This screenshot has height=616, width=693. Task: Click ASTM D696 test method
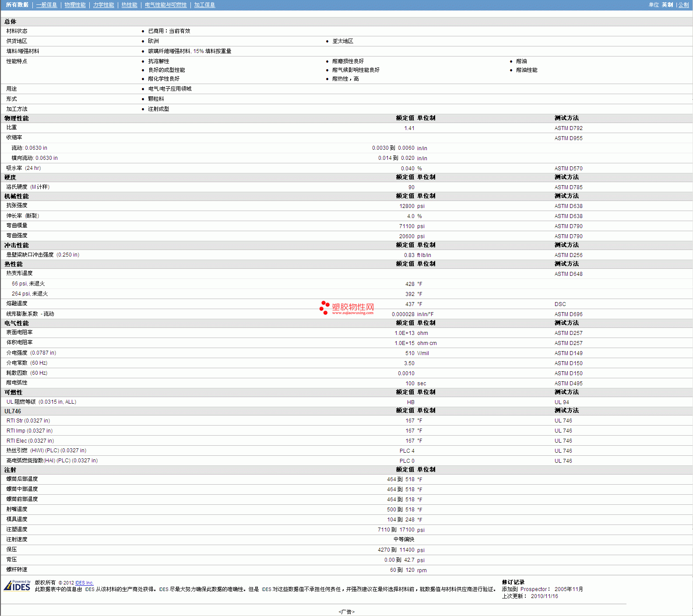pos(568,314)
